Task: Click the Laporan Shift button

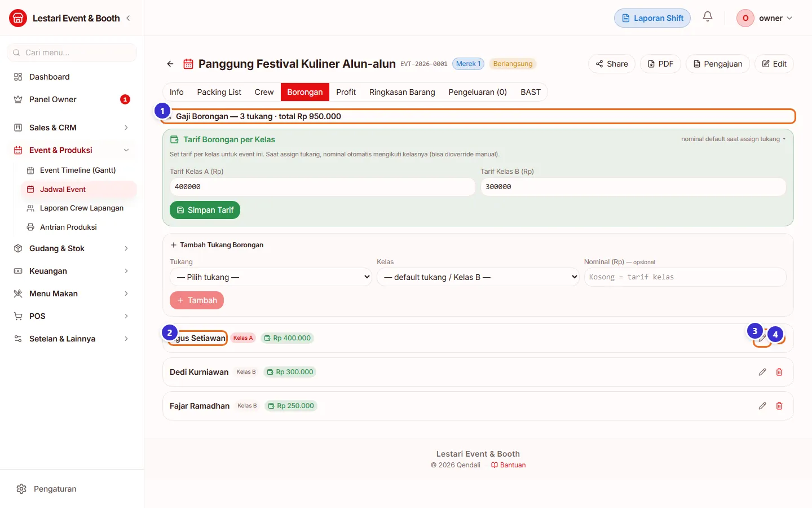Action: pos(652,18)
